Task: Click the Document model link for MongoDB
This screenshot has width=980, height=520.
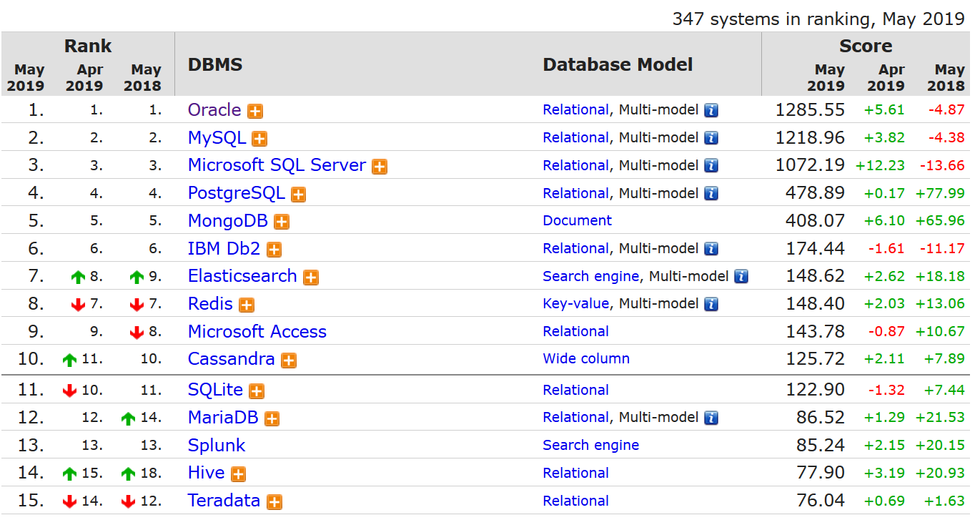Action: click(x=578, y=220)
